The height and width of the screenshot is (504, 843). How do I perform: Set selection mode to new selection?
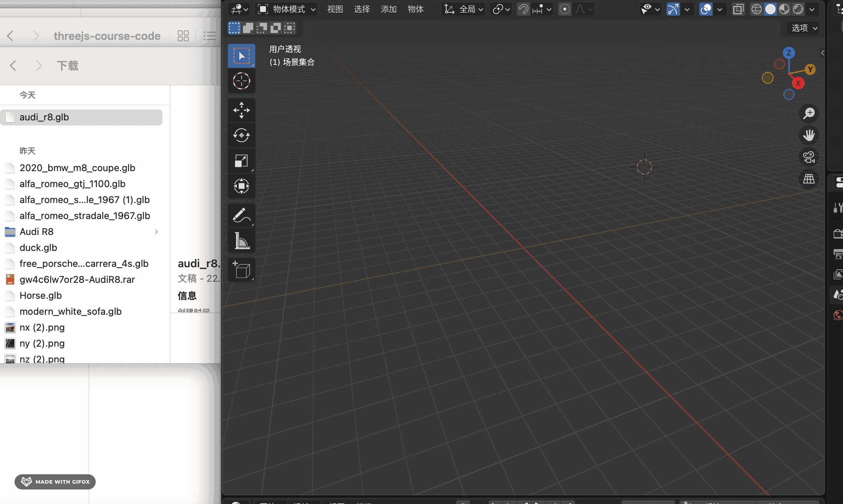pos(234,28)
